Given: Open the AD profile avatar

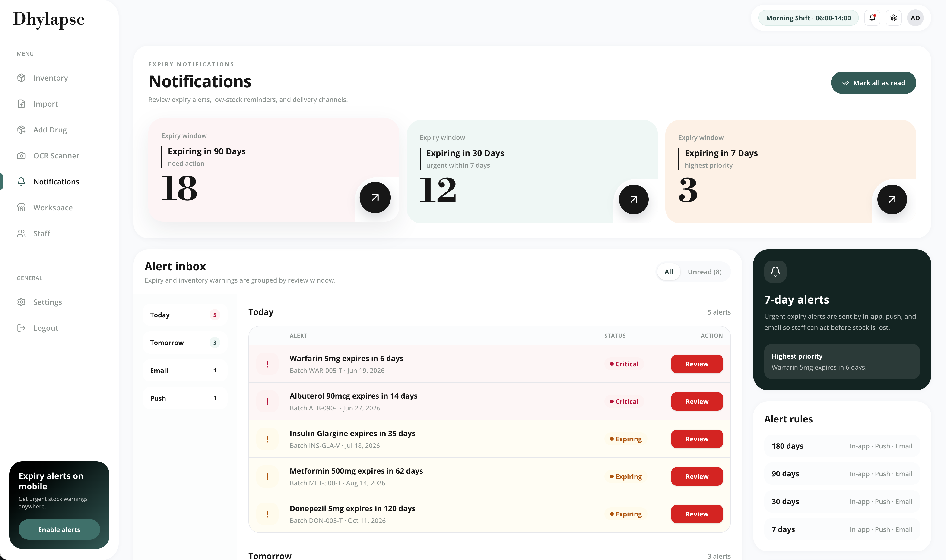Looking at the screenshot, I should click(x=915, y=18).
